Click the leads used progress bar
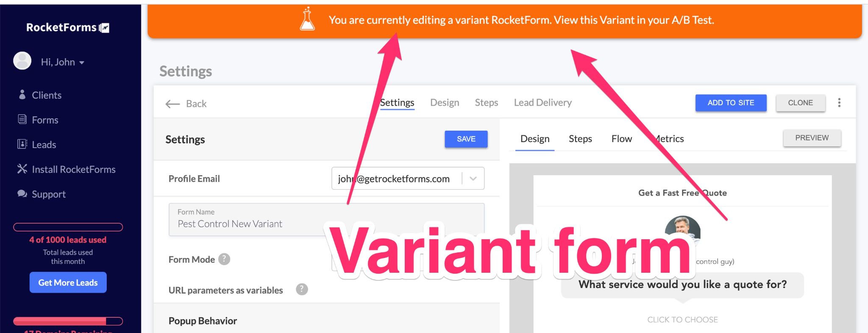868x333 pixels. (68, 227)
